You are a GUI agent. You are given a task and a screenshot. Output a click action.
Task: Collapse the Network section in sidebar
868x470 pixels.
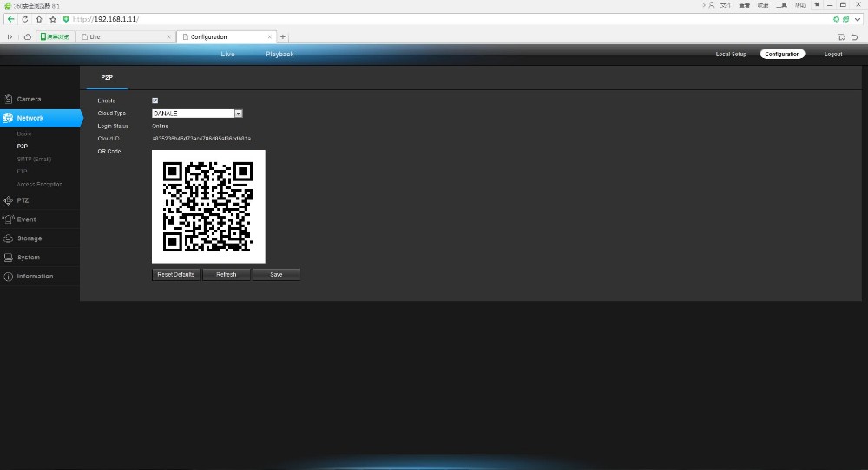click(x=41, y=118)
